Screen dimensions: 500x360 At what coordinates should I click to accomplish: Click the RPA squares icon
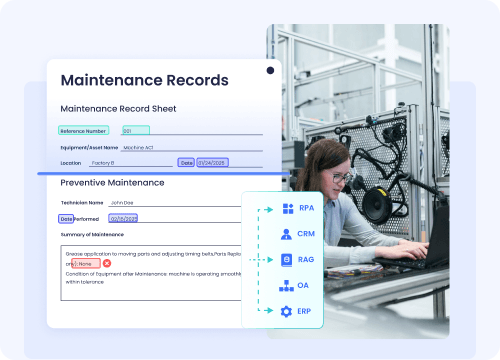click(288, 209)
